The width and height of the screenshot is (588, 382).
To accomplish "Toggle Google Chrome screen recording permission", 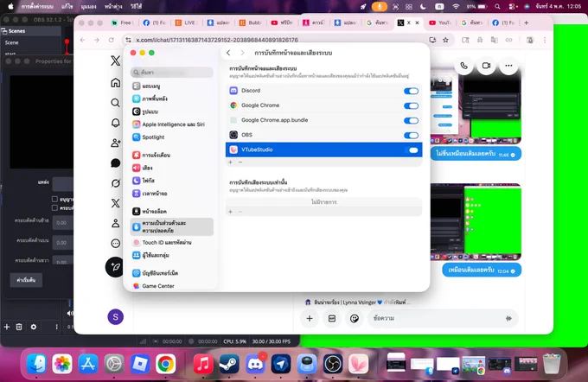I will pos(411,105).
